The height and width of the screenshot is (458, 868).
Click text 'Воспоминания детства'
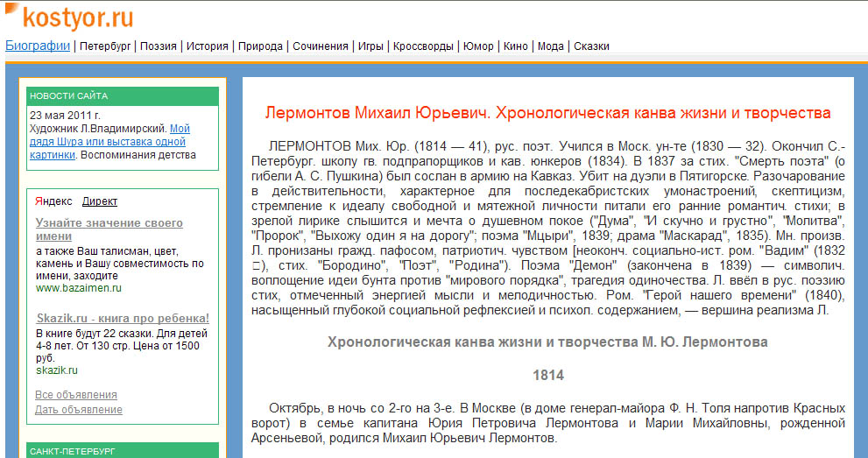point(138,155)
